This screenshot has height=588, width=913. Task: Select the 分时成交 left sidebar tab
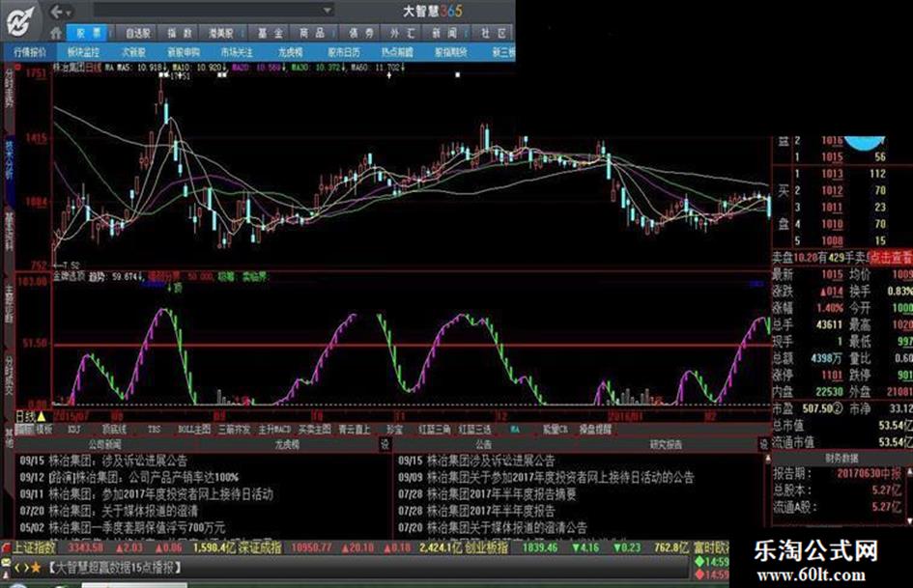click(x=9, y=375)
